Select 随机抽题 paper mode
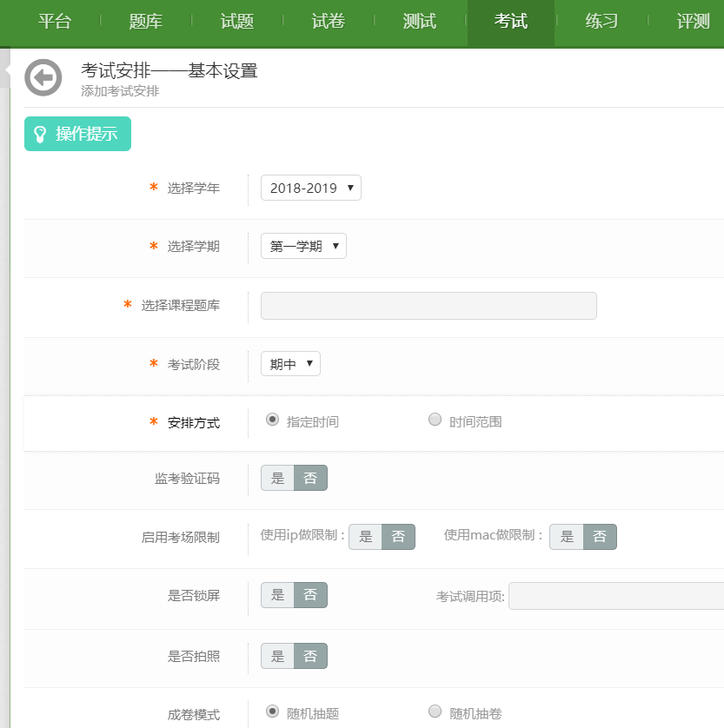 point(273,712)
